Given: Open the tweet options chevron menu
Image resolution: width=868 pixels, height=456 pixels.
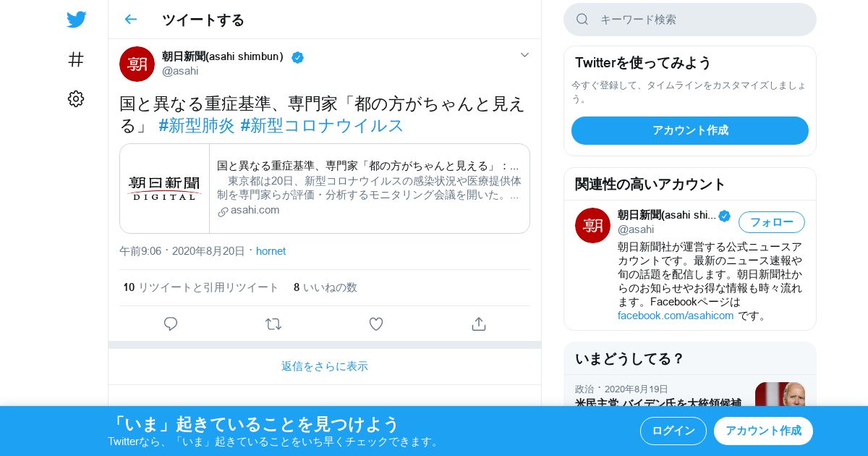Looking at the screenshot, I should click(524, 55).
